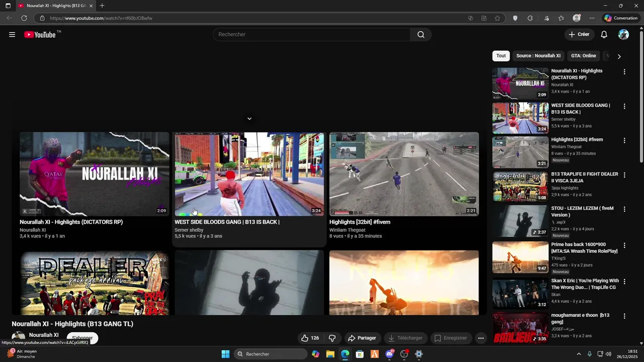Play end-screen video Nourallah XI Highlights (DICTATORS RP)
Screen dimensions: 644x362
click(95, 174)
